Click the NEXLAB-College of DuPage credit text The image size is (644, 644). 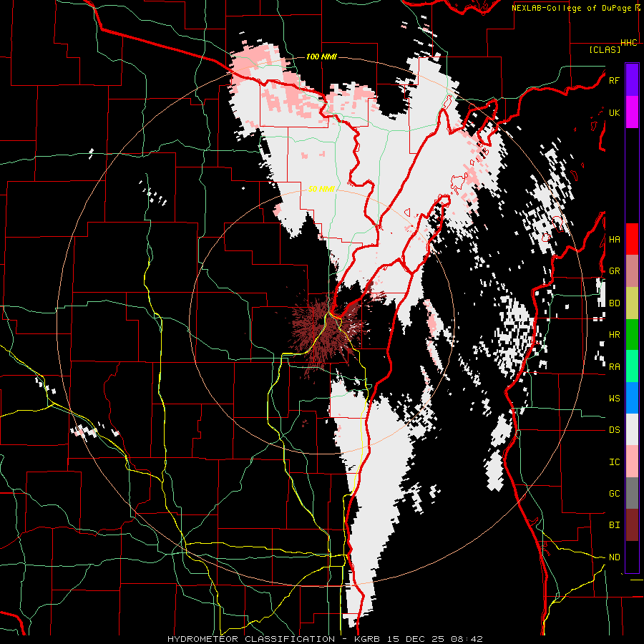pos(572,8)
